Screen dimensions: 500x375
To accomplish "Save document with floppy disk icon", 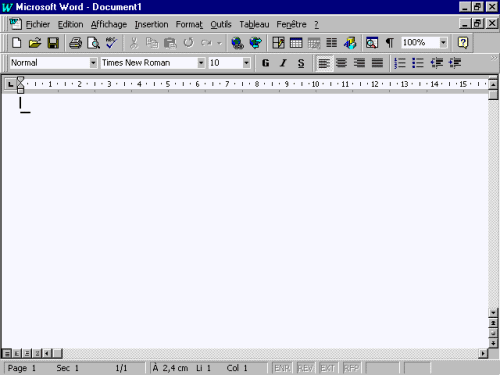I will point(53,43).
